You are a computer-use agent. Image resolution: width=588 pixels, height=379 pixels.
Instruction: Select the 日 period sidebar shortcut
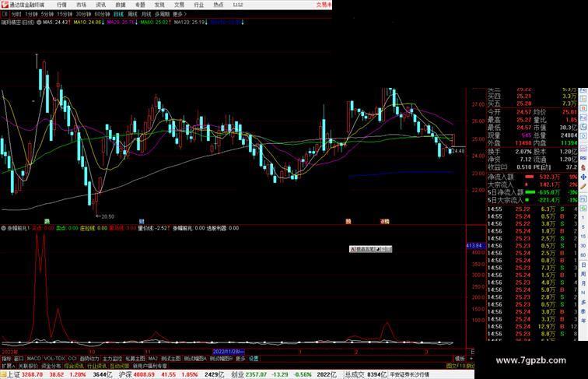tap(583, 265)
